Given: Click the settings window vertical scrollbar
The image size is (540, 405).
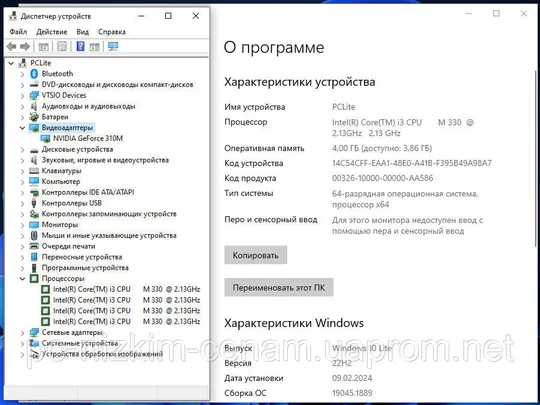Looking at the screenshot, I should [536, 158].
